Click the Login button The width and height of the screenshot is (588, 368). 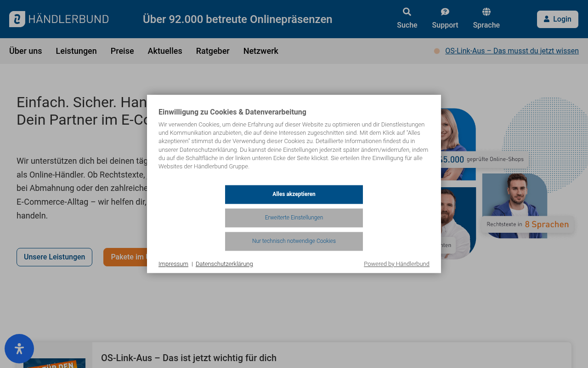[558, 19]
